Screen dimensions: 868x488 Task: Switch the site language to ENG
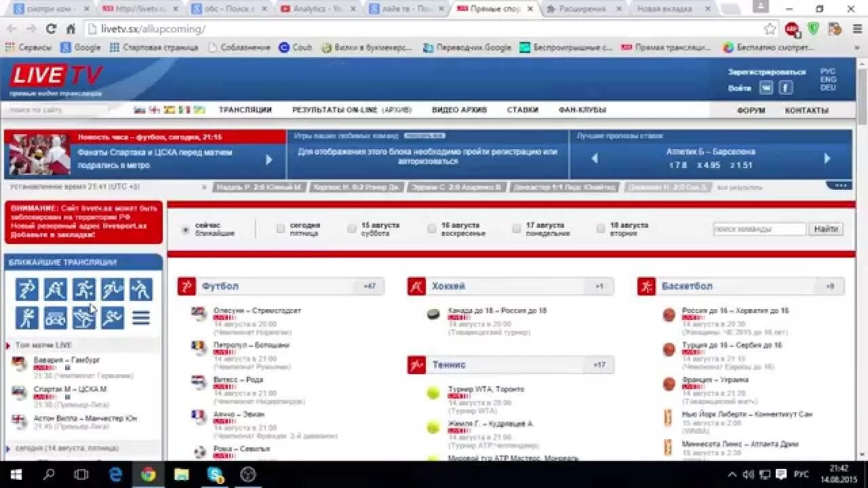[828, 79]
